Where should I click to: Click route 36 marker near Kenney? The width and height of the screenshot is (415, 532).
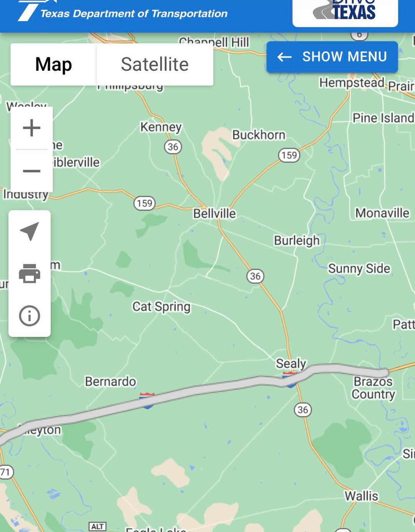coord(173,147)
